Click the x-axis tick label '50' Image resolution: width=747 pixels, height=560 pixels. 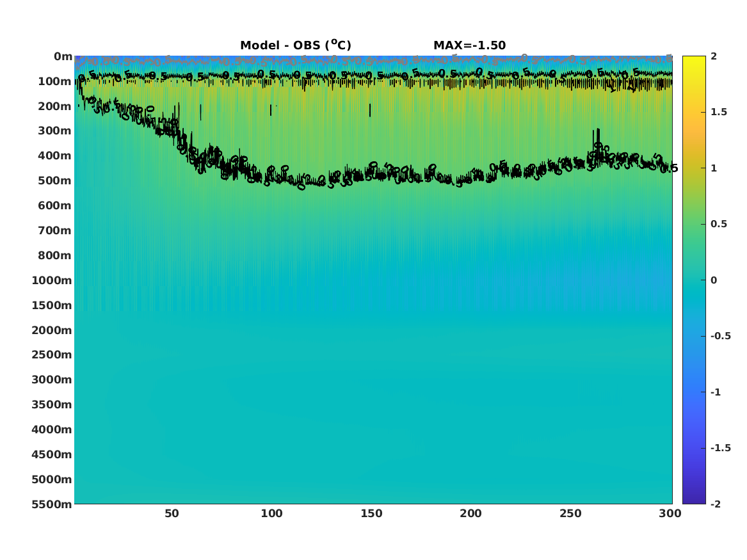click(172, 514)
